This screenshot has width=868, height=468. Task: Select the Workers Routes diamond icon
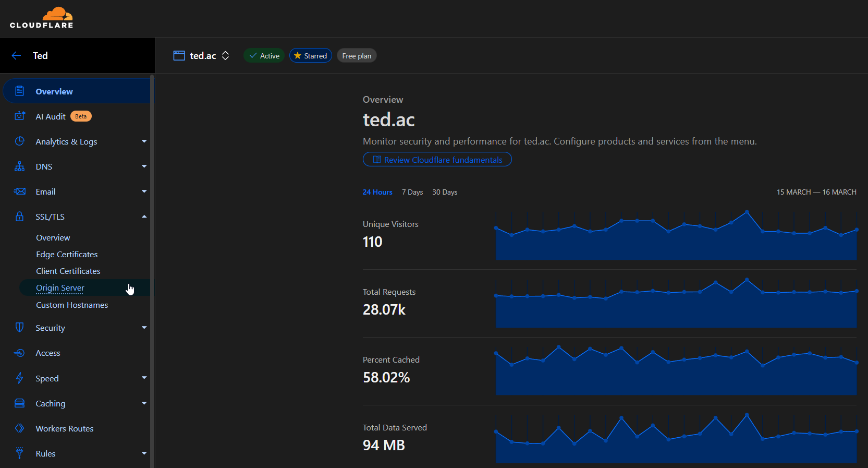tap(20, 428)
